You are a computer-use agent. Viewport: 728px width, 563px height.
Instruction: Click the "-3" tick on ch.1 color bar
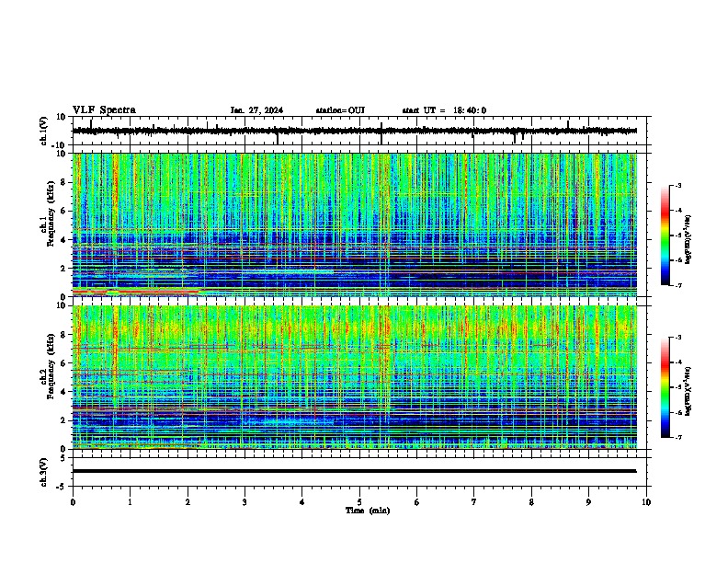click(677, 185)
